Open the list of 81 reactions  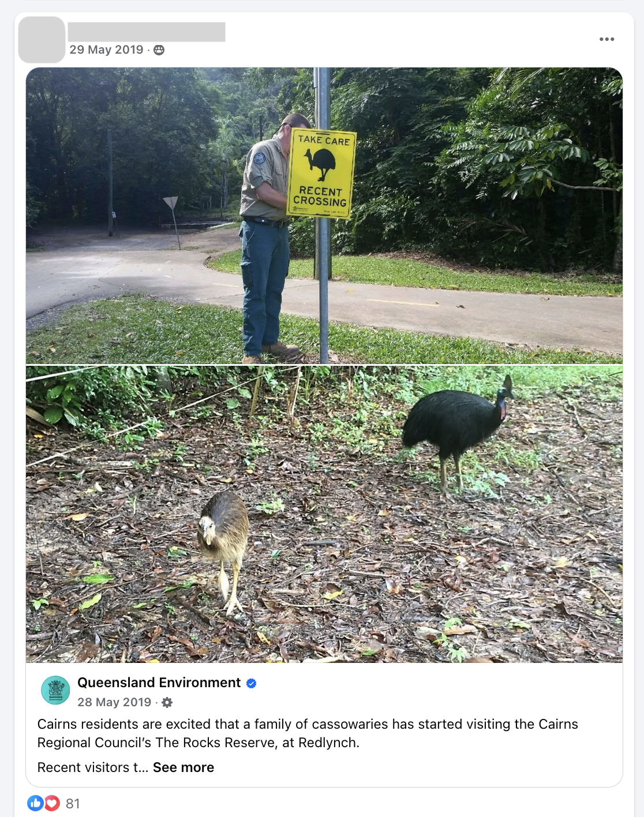(x=73, y=804)
